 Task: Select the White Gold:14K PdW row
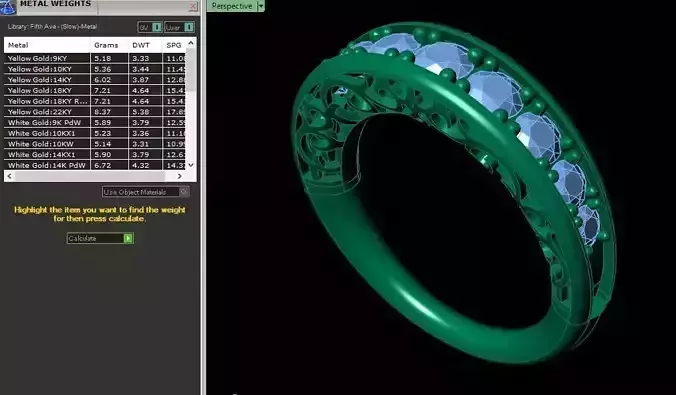tap(95, 165)
